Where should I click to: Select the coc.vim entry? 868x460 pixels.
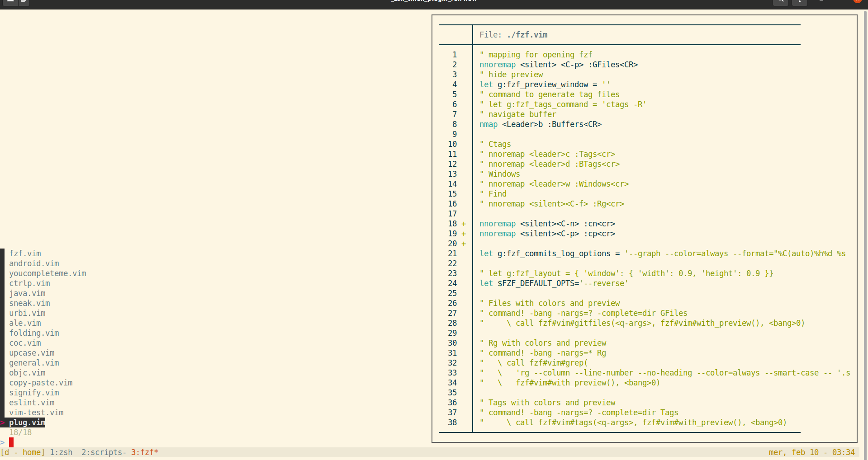[25, 343]
